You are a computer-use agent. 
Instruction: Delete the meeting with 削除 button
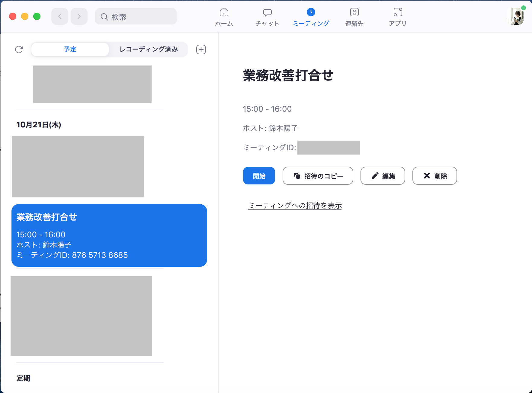coord(435,176)
